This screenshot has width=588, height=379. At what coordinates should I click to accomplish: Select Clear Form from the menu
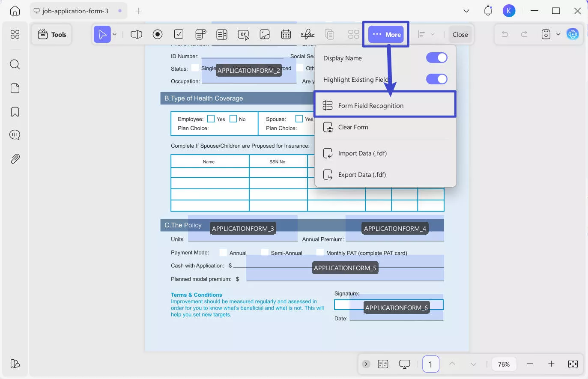(353, 127)
